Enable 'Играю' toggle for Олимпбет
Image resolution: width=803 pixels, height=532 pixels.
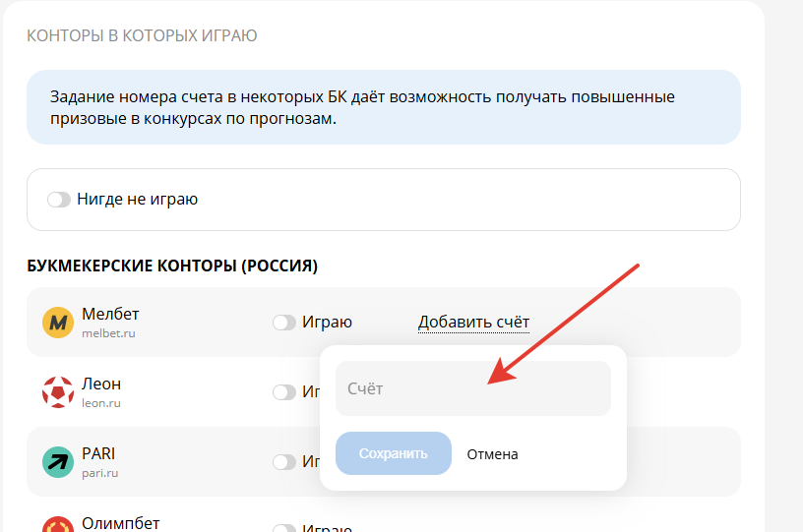click(x=284, y=528)
